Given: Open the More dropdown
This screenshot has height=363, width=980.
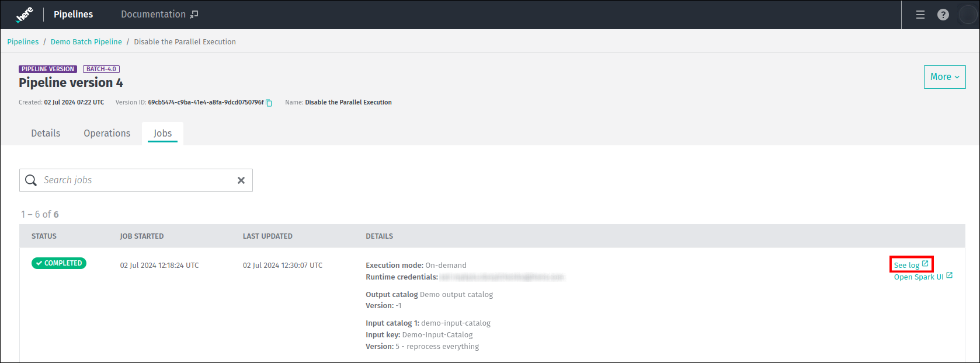Looking at the screenshot, I should [x=944, y=77].
